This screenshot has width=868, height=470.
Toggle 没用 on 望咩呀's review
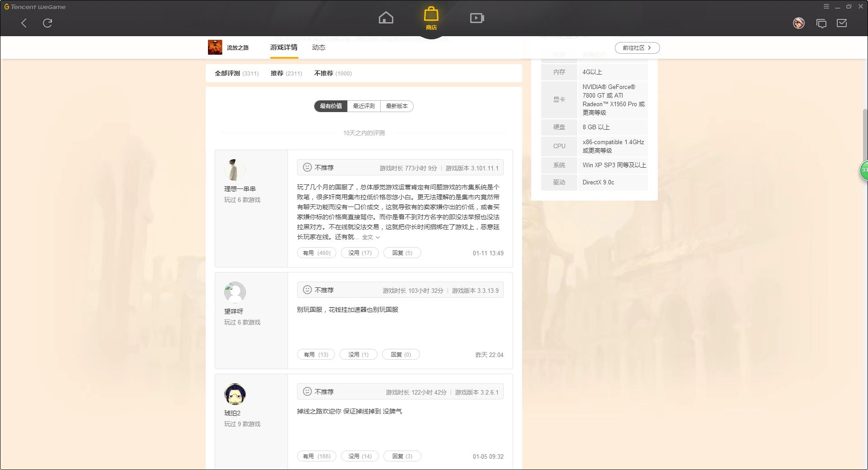[x=358, y=354]
